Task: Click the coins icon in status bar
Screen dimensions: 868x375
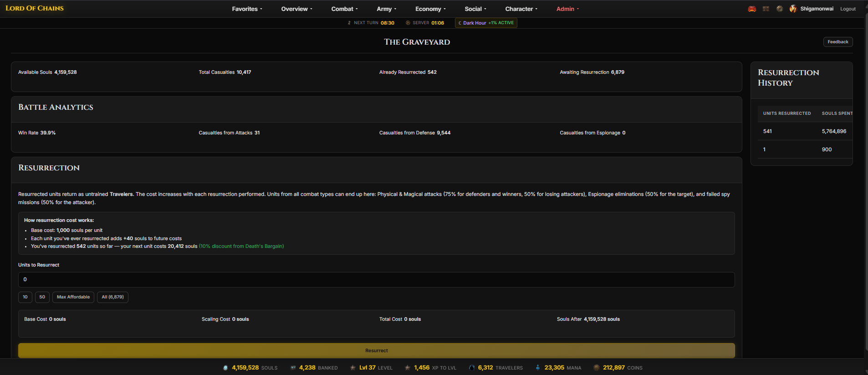Action: 597,368
